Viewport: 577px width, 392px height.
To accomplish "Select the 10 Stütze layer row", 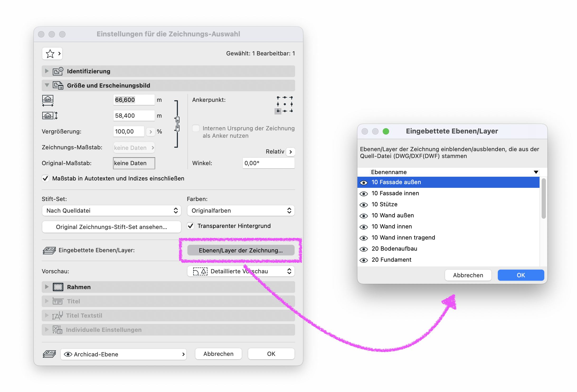I will [448, 204].
